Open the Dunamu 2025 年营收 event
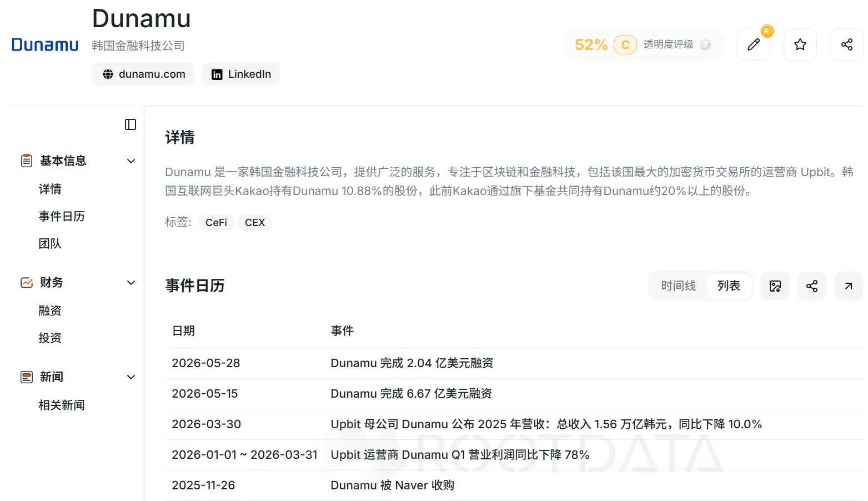This screenshot has width=868, height=501. pos(546,424)
